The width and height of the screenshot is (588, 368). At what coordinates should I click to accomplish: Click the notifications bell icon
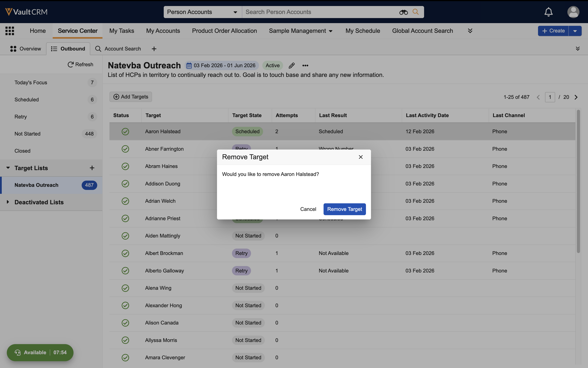point(548,12)
